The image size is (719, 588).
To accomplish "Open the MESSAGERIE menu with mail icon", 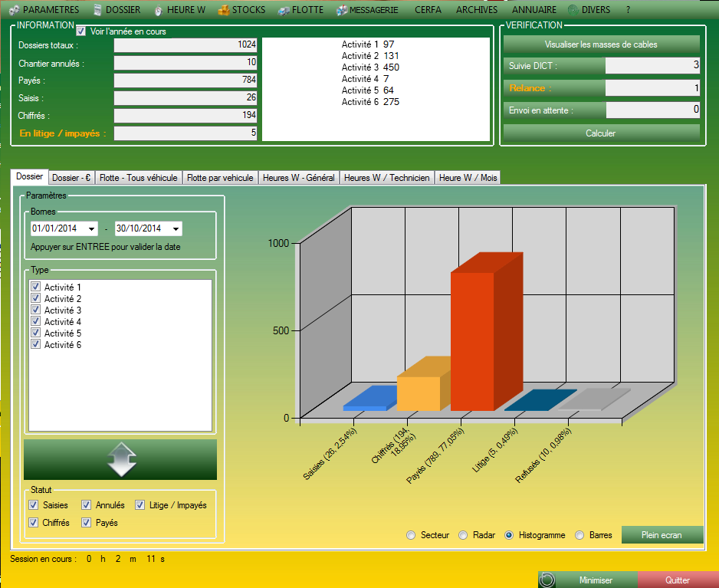I will 368,10.
